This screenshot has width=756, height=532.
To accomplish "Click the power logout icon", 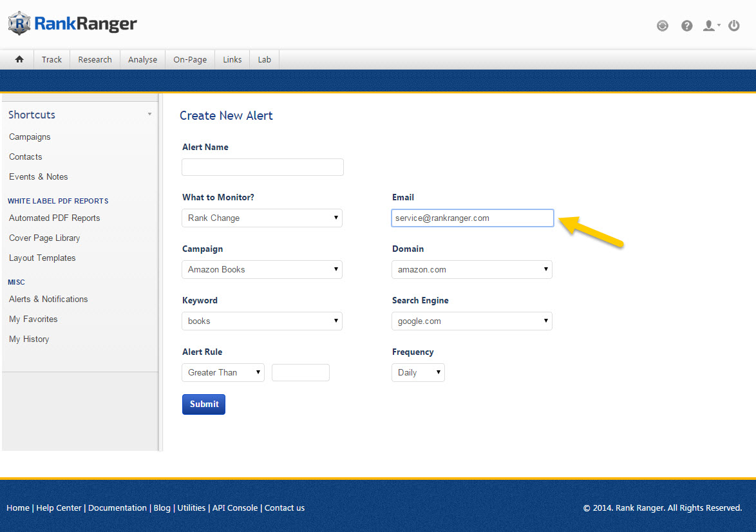I will click(734, 26).
